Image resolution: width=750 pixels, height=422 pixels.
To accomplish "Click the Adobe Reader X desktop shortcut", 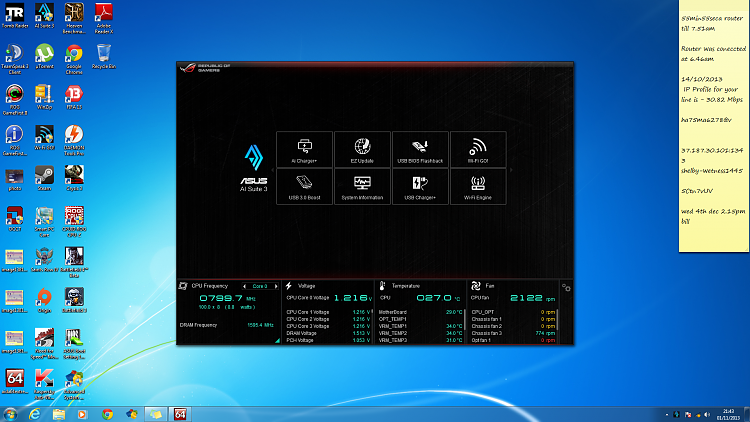I will [x=103, y=18].
